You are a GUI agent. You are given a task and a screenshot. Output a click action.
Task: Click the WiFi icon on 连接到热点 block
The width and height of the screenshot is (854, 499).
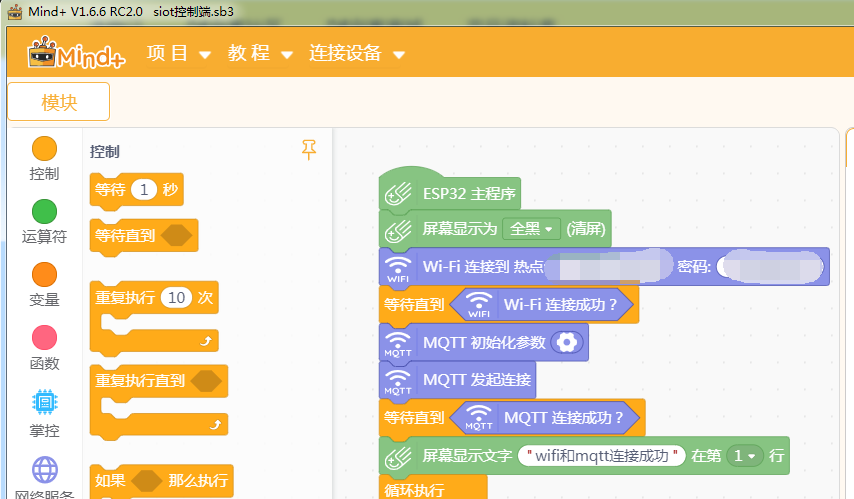tap(398, 267)
